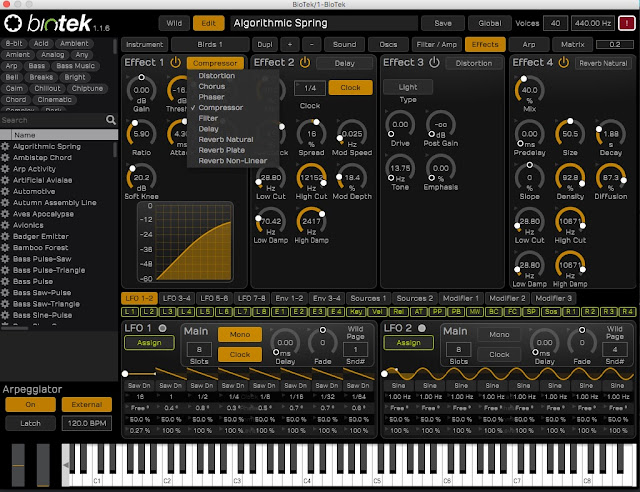The image size is (640, 492).
Task: Toggle LFO 1 Clock button
Action: pos(240,354)
